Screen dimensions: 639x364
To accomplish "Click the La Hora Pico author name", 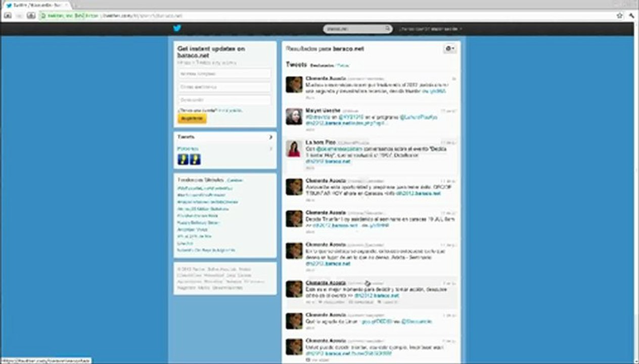I will [321, 143].
